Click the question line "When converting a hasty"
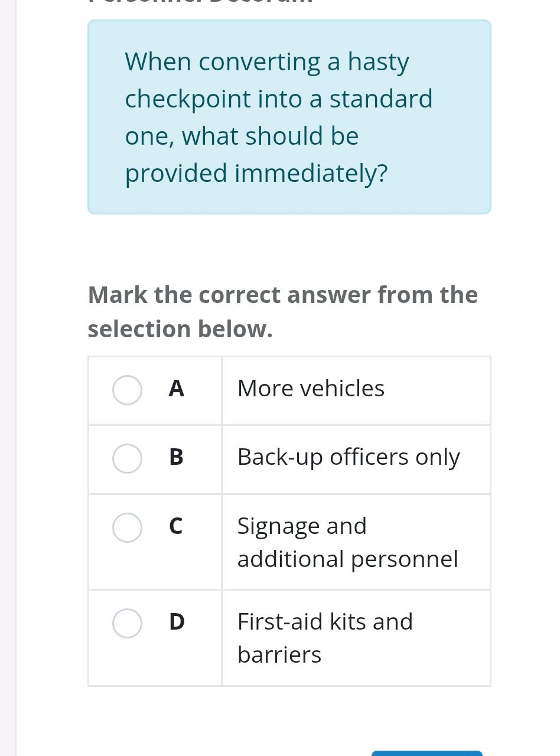560x756 pixels. click(267, 62)
